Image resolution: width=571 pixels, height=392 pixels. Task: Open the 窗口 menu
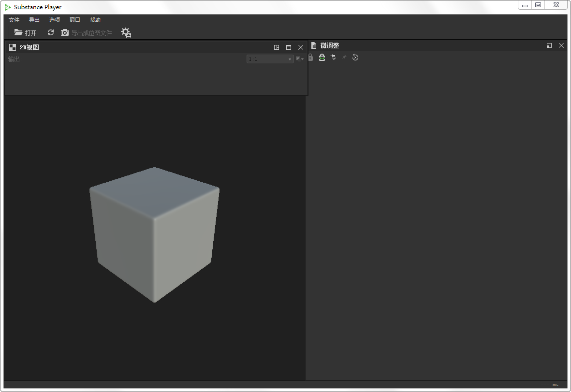[x=74, y=20]
